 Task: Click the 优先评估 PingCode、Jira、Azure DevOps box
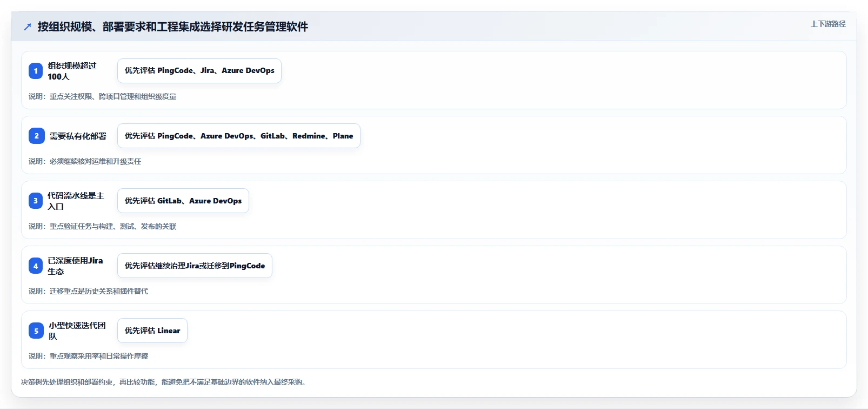point(199,71)
